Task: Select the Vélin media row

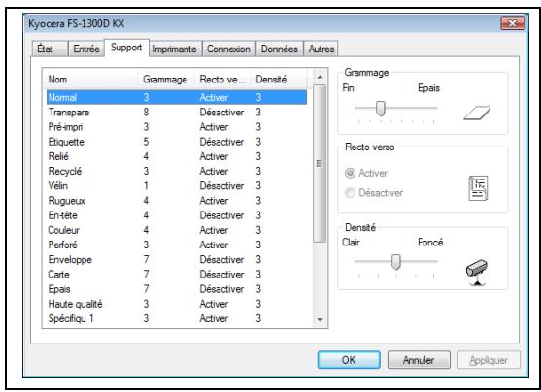Action: coord(177,186)
